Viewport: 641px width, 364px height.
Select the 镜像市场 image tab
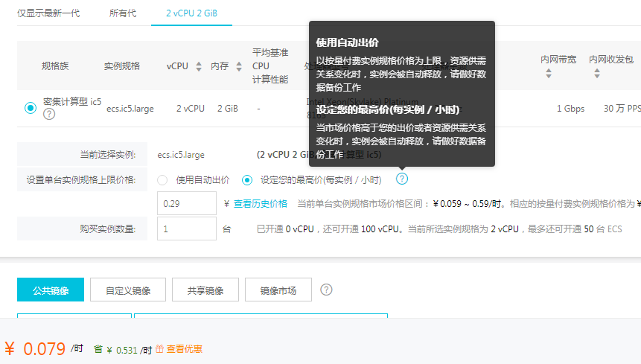point(278,290)
